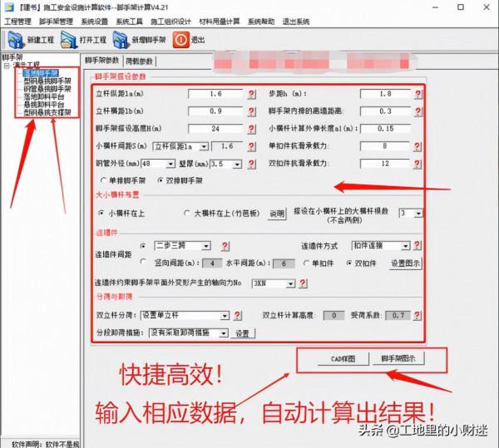The height and width of the screenshot is (448, 499).
Task: Open 脚手架管理 menu
Action: (x=57, y=22)
